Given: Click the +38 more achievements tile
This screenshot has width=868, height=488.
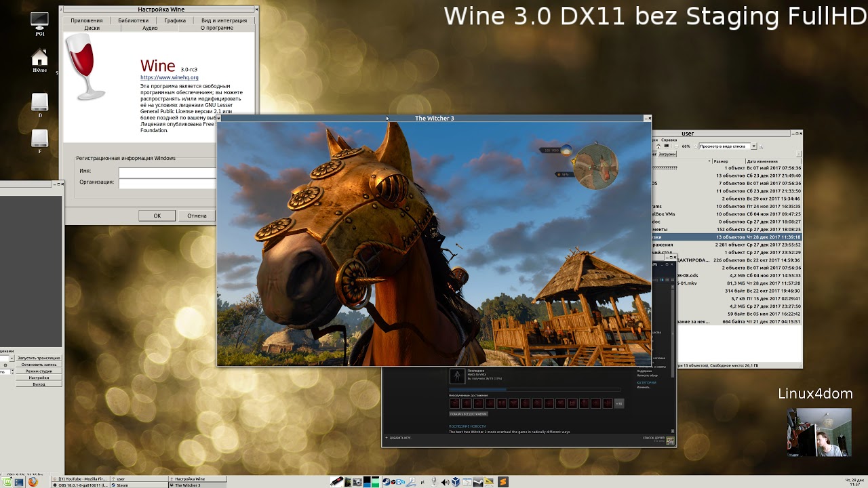Looking at the screenshot, I should pos(618,403).
